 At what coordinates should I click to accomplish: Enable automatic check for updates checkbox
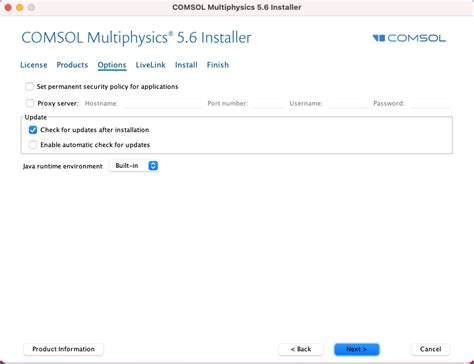33,145
